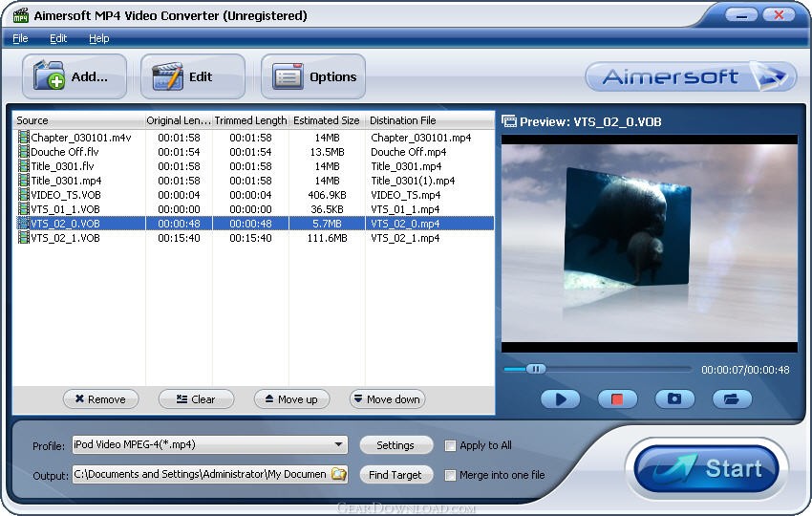
Task: Select Title_0301.mp4 source name
Action: click(66, 181)
